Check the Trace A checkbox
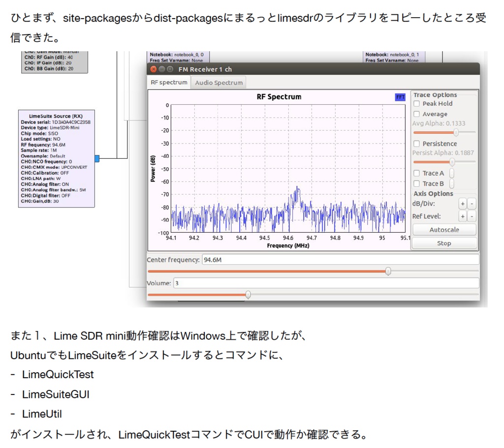 click(x=416, y=173)
